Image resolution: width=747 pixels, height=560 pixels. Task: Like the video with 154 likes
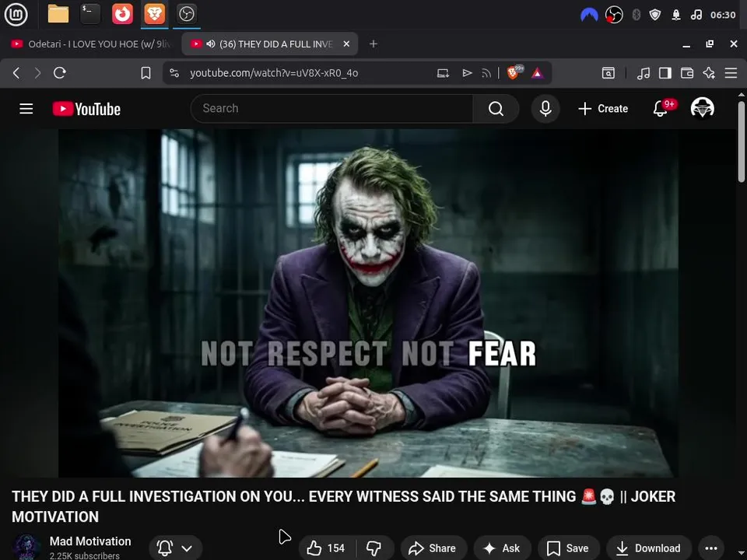(x=326, y=548)
